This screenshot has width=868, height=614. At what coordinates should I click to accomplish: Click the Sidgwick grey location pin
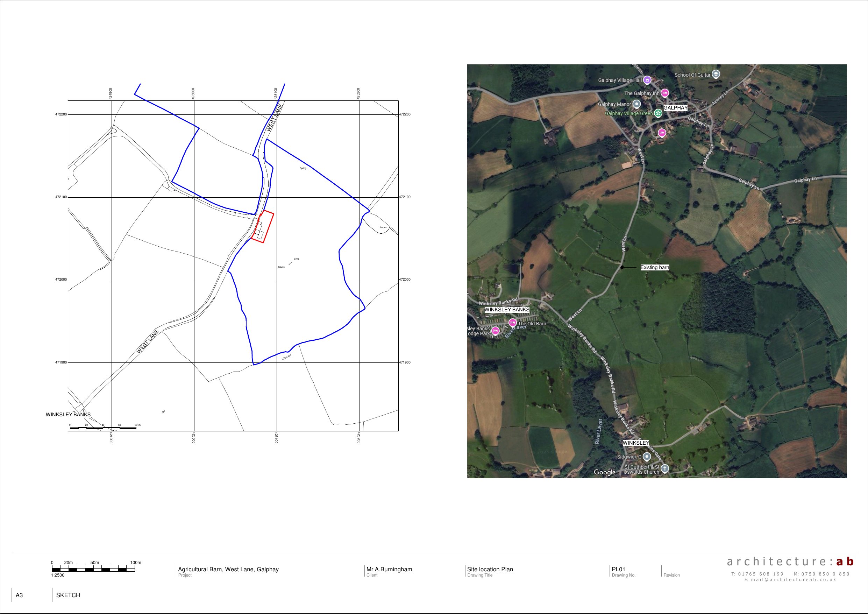pyautogui.click(x=647, y=457)
